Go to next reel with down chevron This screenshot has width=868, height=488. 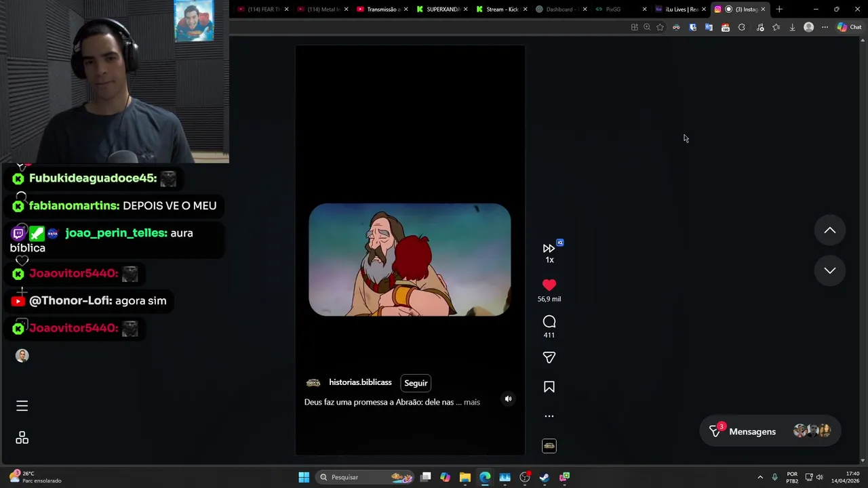click(829, 270)
